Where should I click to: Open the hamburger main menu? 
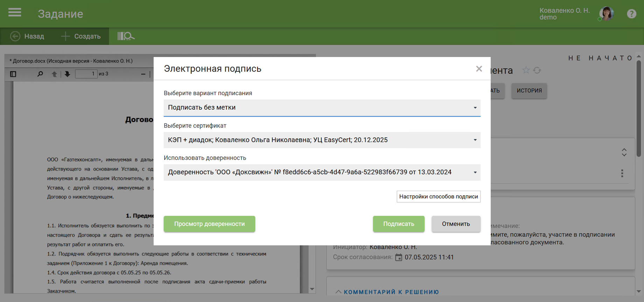click(15, 13)
